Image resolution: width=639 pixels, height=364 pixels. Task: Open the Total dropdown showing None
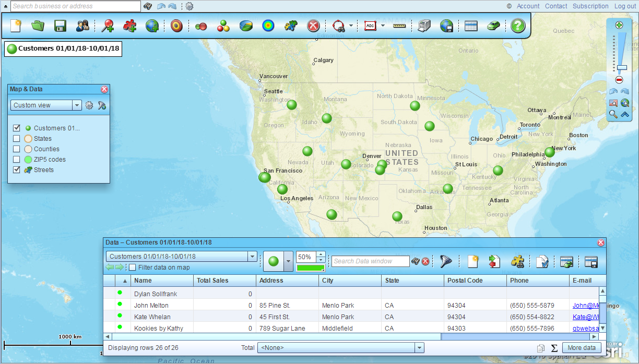[x=419, y=348]
